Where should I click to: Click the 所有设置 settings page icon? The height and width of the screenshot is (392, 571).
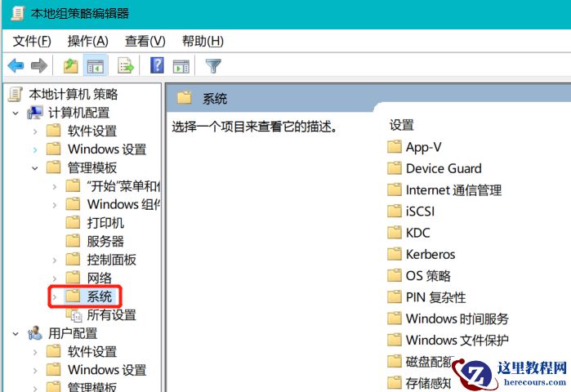(x=75, y=315)
